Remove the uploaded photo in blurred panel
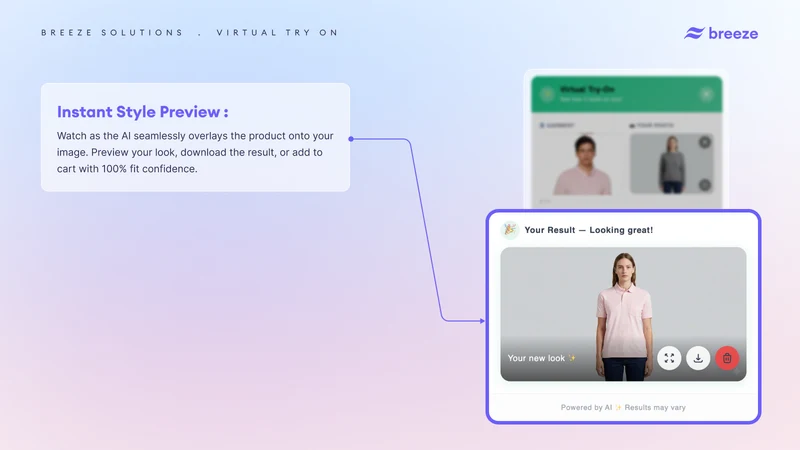The width and height of the screenshot is (800, 450). (705, 142)
